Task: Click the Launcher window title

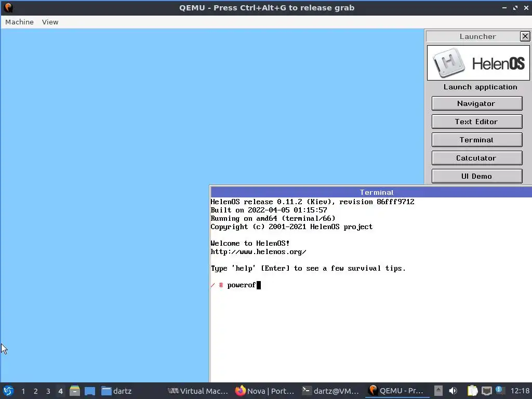Action: 478,36
